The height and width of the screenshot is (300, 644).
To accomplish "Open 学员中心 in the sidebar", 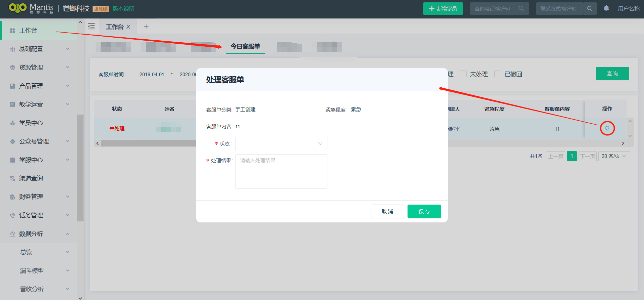I will 31,123.
